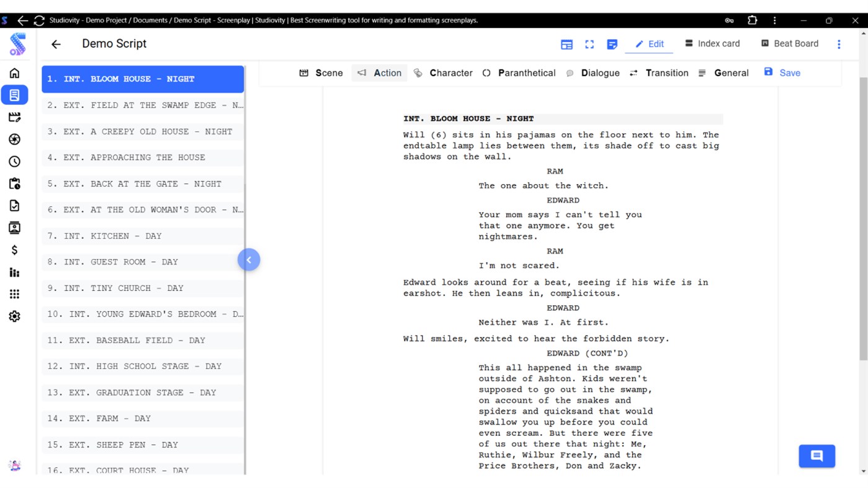Switch to the Index card tab
This screenshot has width=868, height=488.
712,43
